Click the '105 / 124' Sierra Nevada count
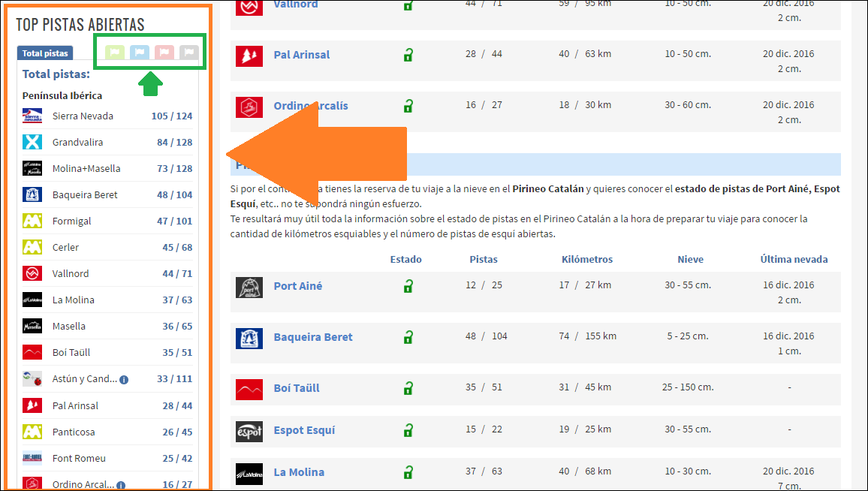The image size is (868, 491). [x=172, y=116]
